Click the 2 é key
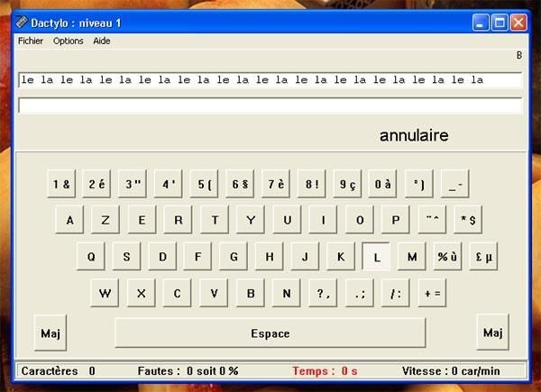 point(96,184)
